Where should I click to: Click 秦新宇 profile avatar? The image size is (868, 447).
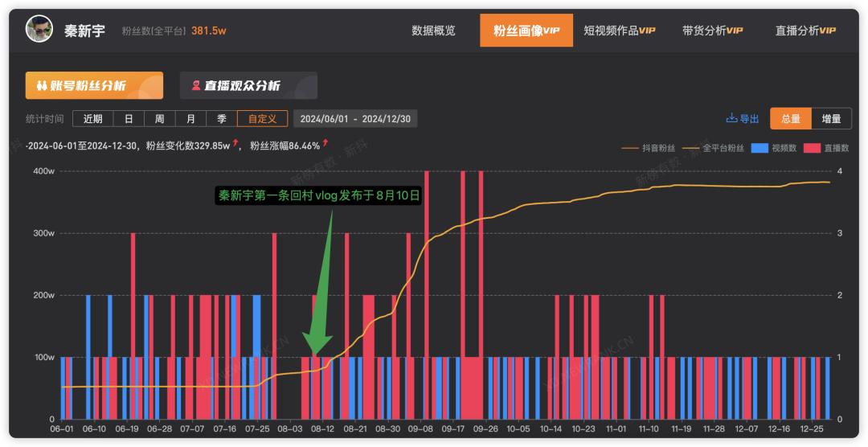[x=39, y=30]
